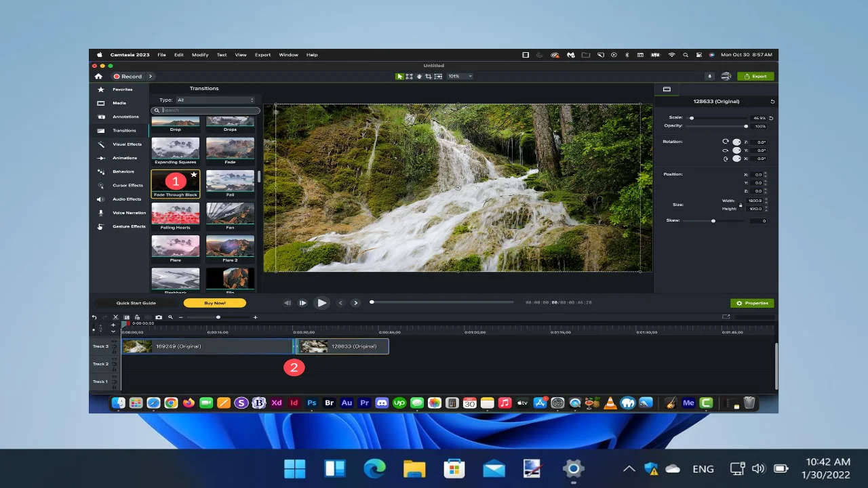Click the Height value stepper
This screenshot has width=868, height=488.
(x=766, y=209)
